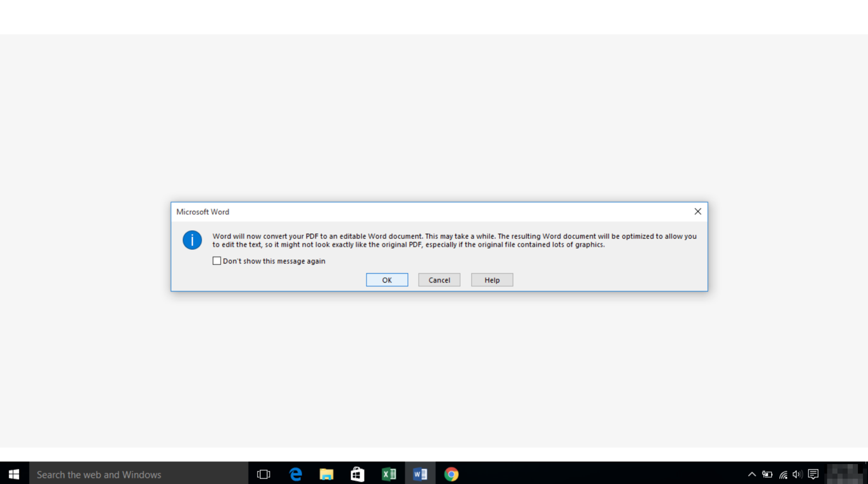Open the Windows Start menu
868x484 pixels.
(14, 474)
